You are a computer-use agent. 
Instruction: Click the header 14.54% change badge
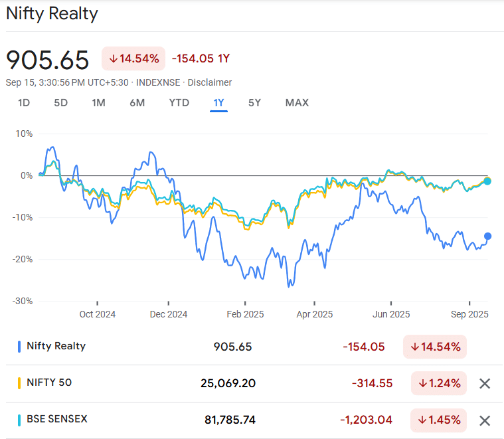pos(133,58)
